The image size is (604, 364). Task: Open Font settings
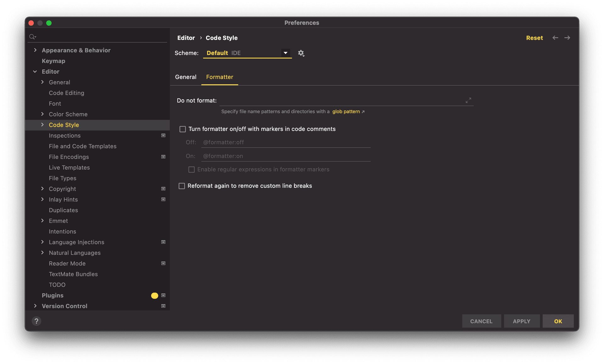(55, 104)
